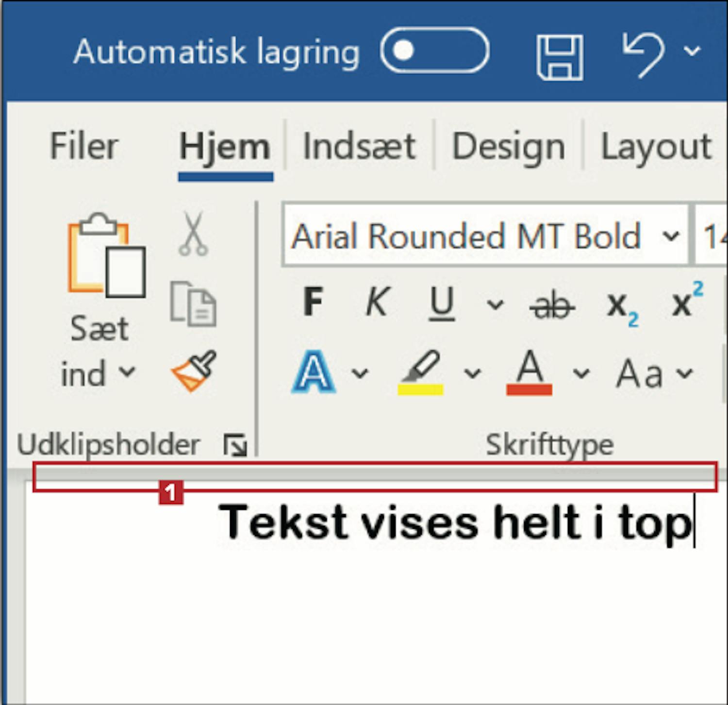Expand the font name dropdown arrow
The image size is (728, 705).
click(x=671, y=236)
